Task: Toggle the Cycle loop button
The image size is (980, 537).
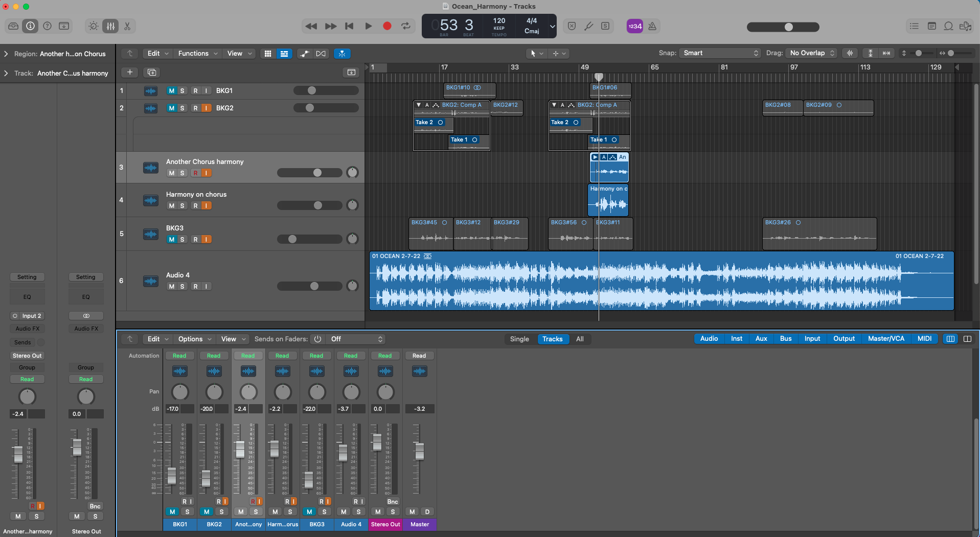Action: [x=406, y=26]
